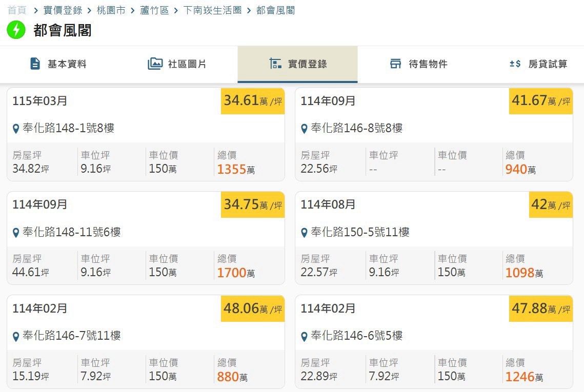Viewport: 584px width, 392px height.
Task: Select the 房貸試算 tab
Action: click(538, 64)
